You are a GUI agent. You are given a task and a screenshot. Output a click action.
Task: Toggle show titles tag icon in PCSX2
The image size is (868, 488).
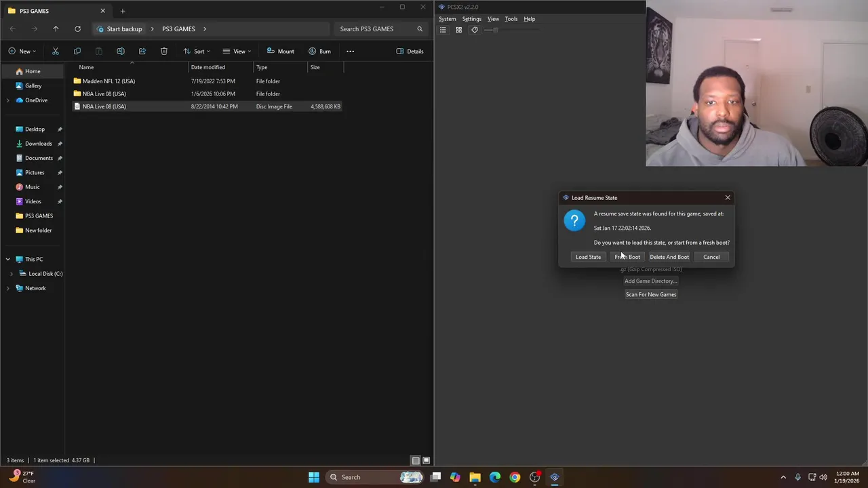pos(474,30)
